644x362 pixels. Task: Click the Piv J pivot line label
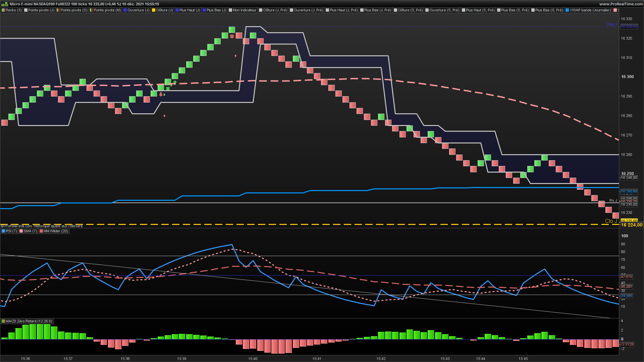613,200
